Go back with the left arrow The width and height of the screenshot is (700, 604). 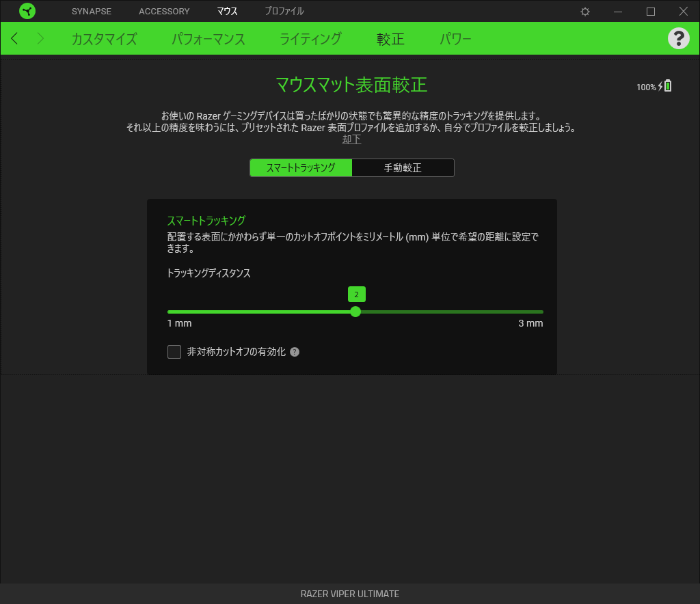[x=14, y=38]
